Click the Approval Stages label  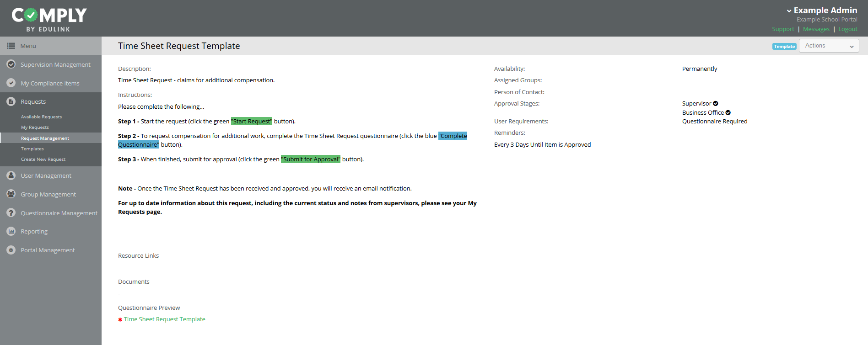tap(517, 104)
